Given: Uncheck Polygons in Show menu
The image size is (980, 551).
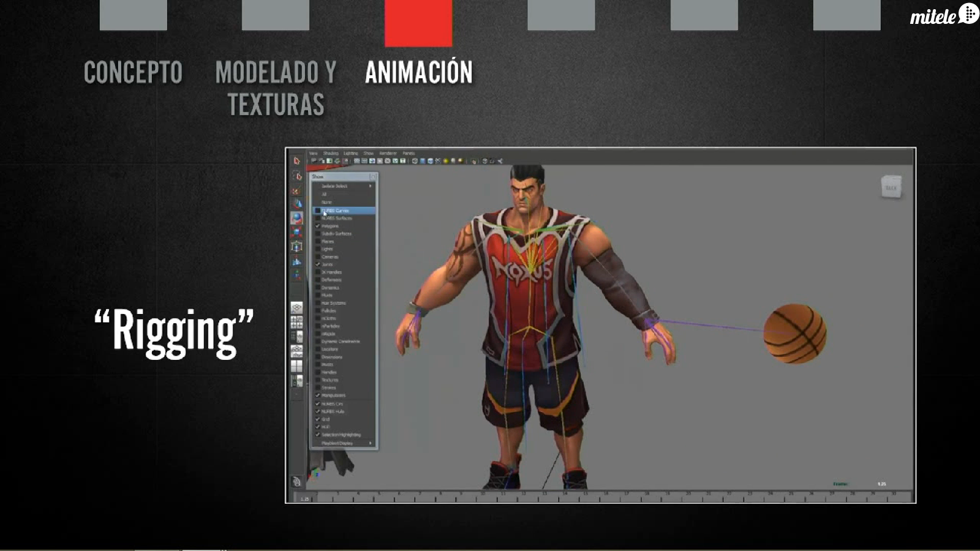Looking at the screenshot, I should [x=344, y=226].
